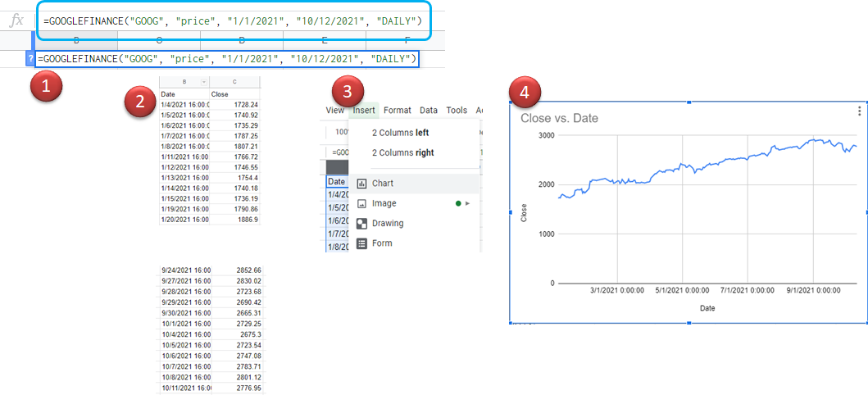Image resolution: width=868 pixels, height=395 pixels.
Task: Click the 2665.31 close value
Action: point(248,312)
